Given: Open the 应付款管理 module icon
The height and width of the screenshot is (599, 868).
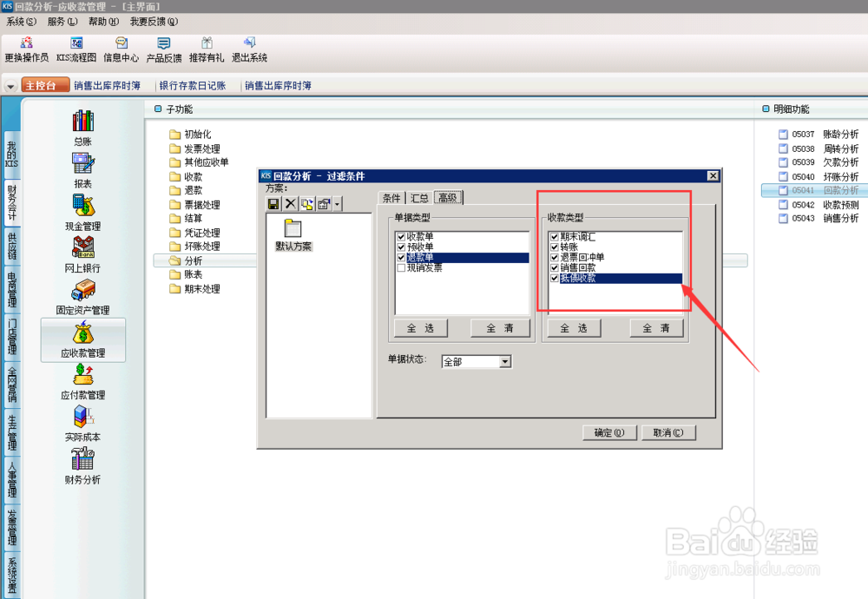Looking at the screenshot, I should [x=83, y=382].
